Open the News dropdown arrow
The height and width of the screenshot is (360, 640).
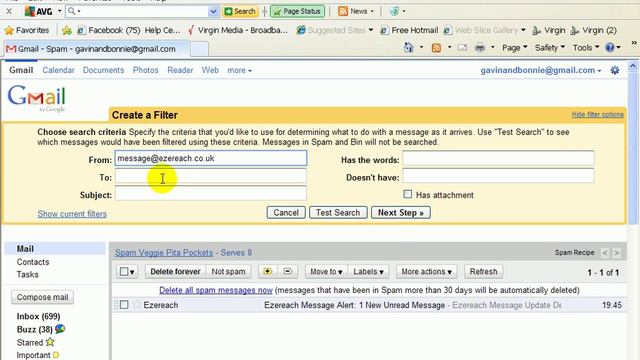pyautogui.click(x=372, y=11)
